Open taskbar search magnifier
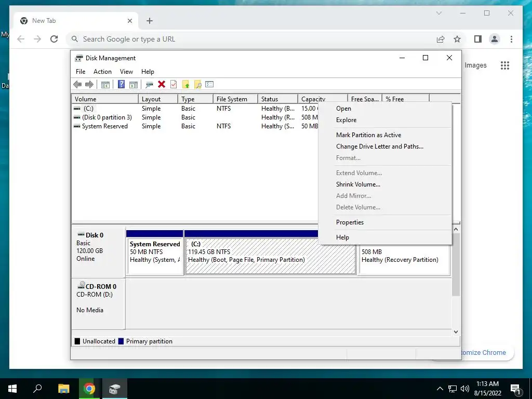The image size is (532, 399). (37, 389)
